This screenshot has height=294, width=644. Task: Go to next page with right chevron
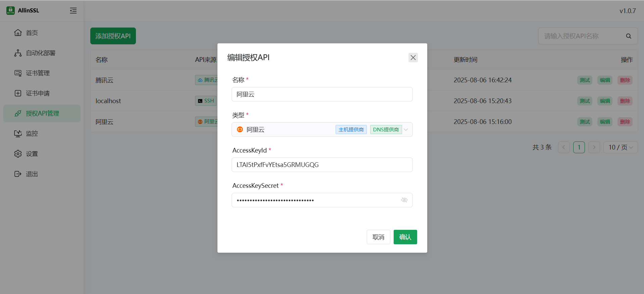(594, 147)
